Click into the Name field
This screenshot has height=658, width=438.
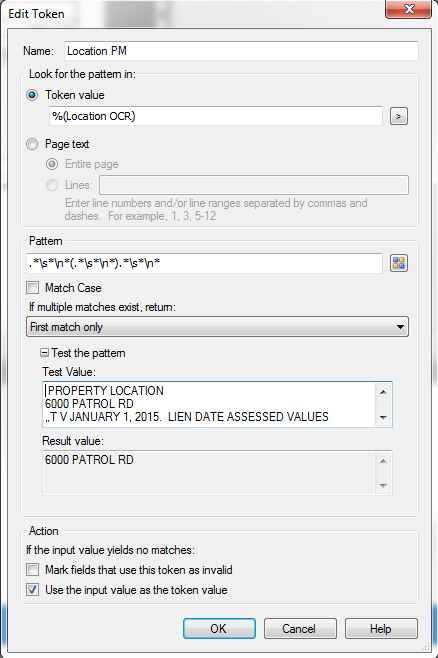pos(241,51)
